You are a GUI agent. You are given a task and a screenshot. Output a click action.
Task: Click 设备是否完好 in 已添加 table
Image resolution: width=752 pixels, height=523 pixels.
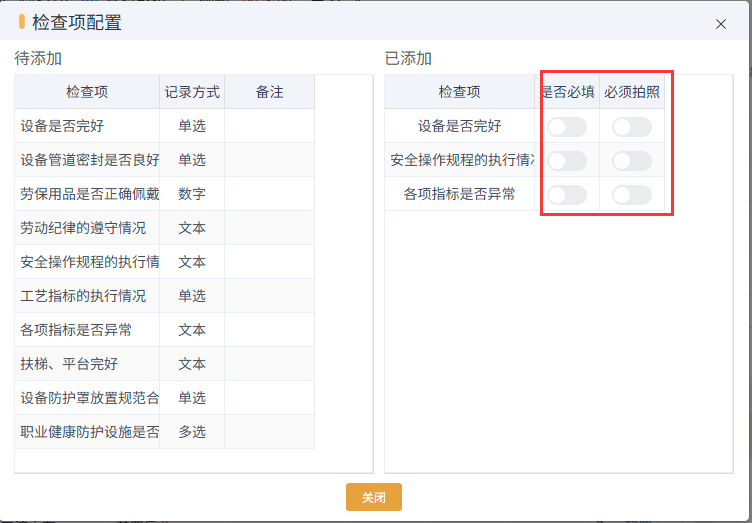(x=459, y=126)
